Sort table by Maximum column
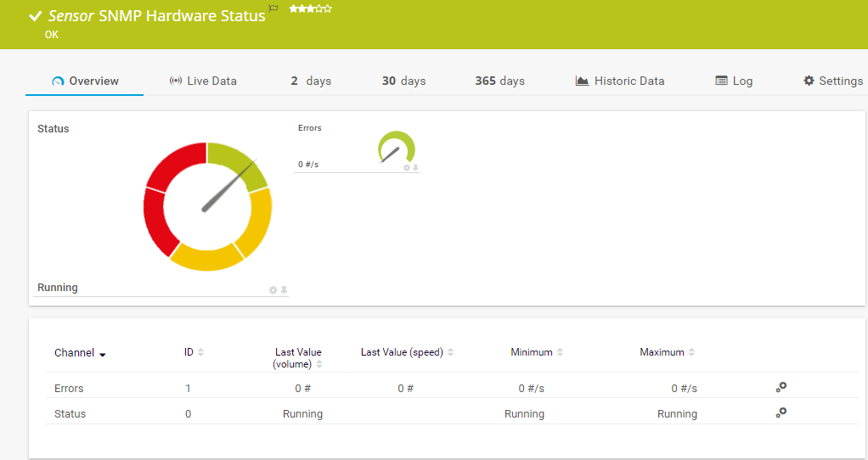This screenshot has height=460, width=868. tap(691, 352)
